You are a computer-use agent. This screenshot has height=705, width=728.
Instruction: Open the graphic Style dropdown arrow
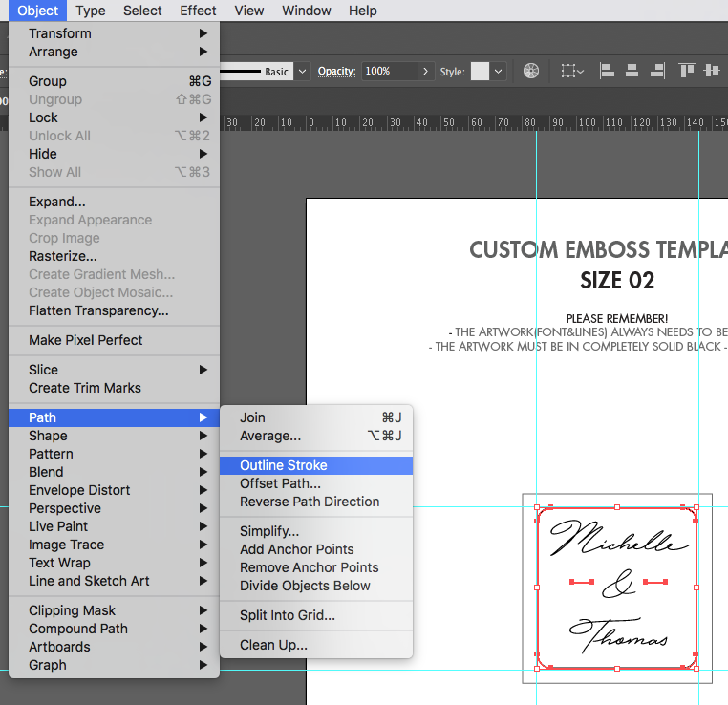(x=499, y=72)
